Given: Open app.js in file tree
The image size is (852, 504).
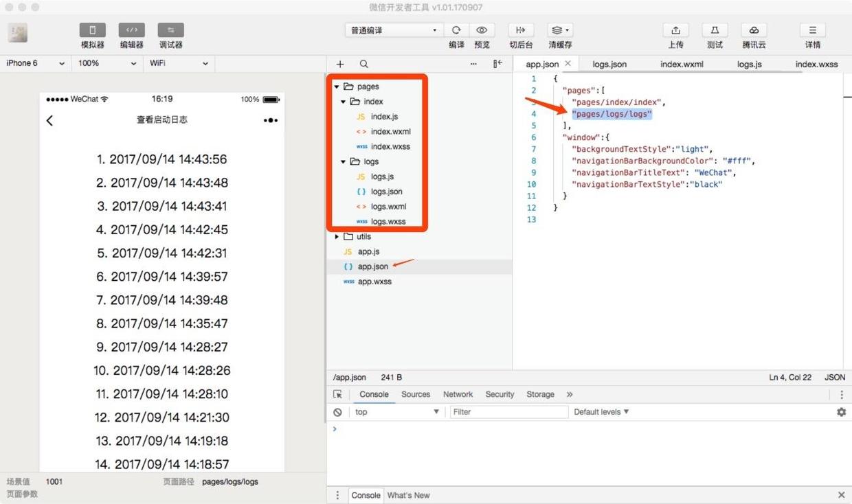Looking at the screenshot, I should 368,252.
